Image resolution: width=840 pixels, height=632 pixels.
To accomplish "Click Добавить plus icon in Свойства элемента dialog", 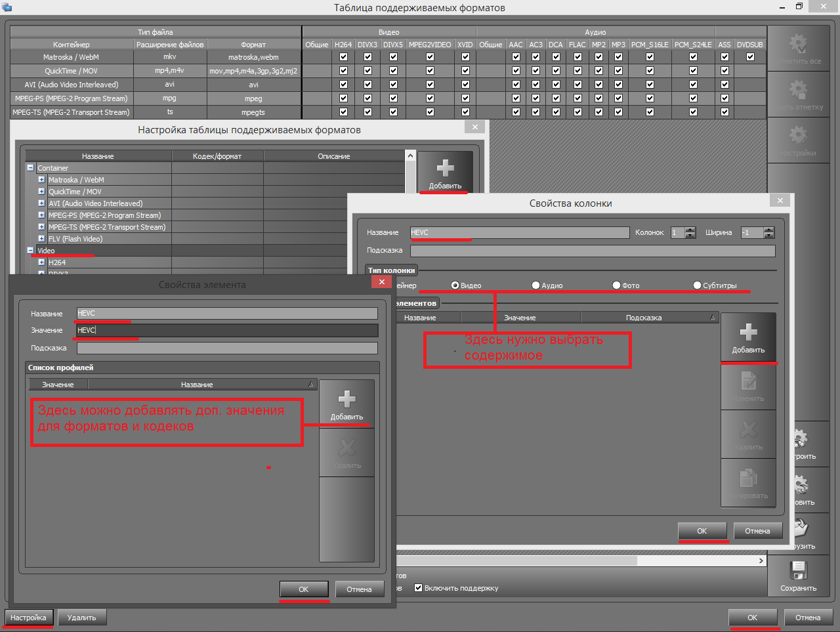I will pos(346,400).
